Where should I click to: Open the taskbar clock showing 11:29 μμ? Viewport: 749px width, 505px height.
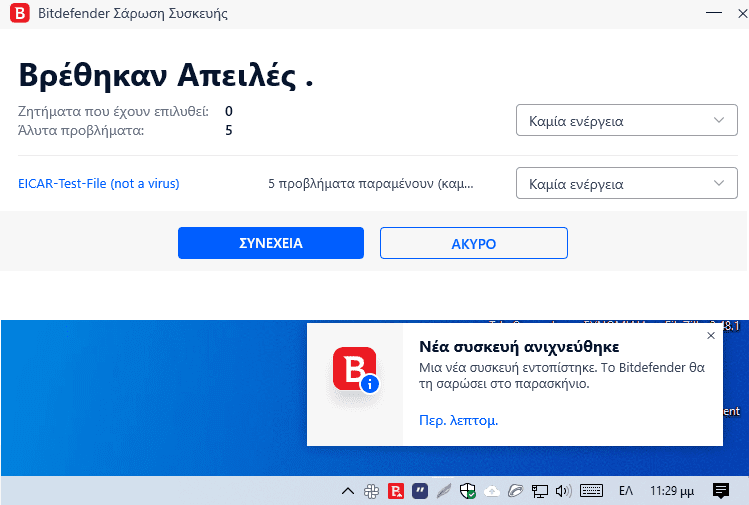tap(672, 491)
